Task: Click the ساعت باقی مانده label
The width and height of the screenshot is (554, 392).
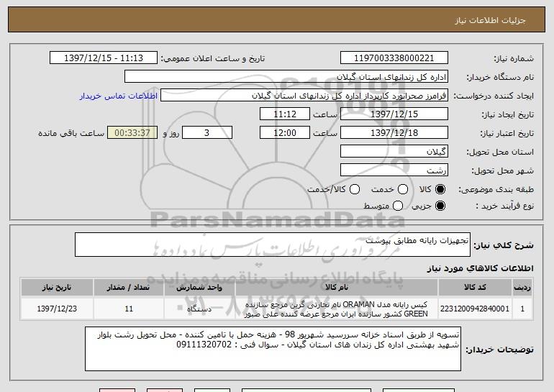Action: click(x=71, y=133)
